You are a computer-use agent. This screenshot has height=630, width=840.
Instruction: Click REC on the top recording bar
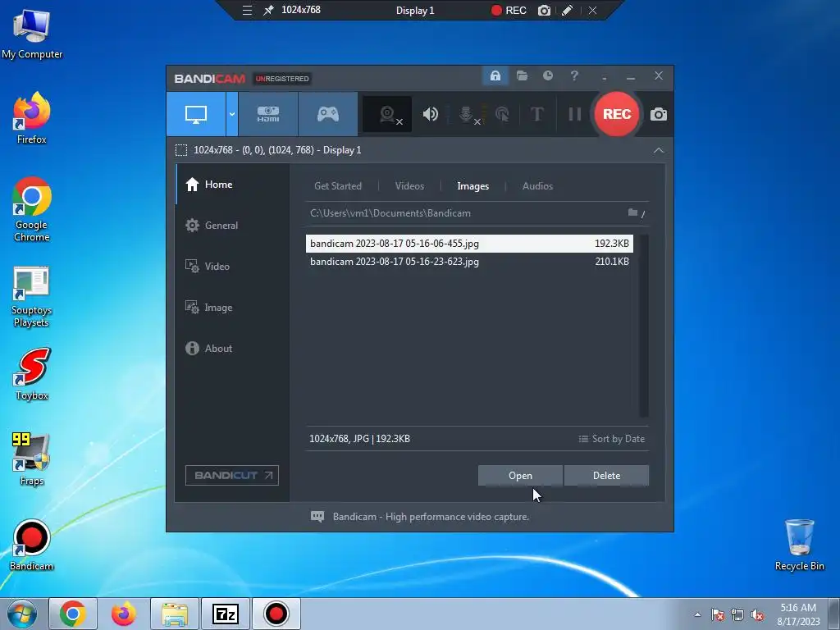[509, 10]
